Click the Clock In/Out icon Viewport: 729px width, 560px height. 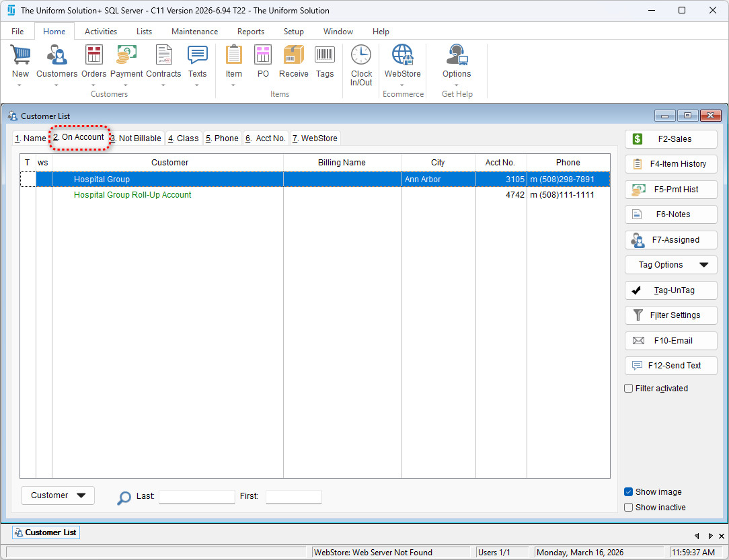[x=361, y=55]
